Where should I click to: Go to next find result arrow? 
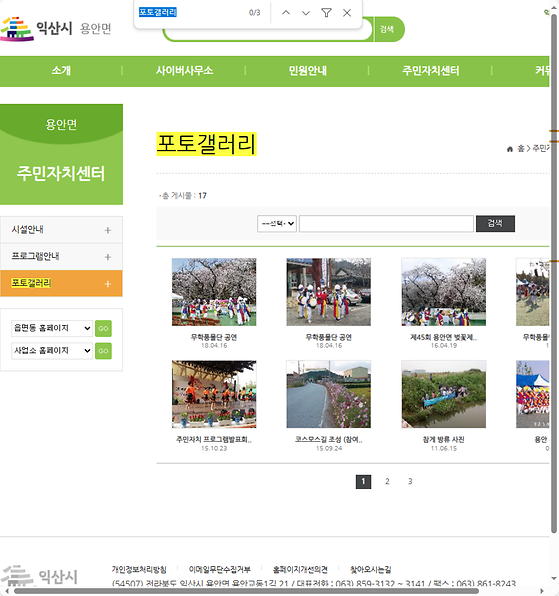pos(306,13)
